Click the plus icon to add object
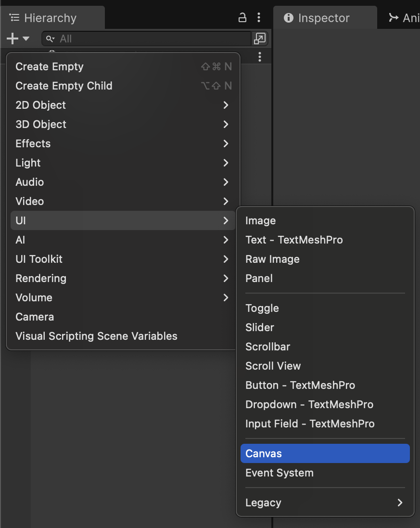Viewport: 420px width, 528px height. (x=13, y=39)
